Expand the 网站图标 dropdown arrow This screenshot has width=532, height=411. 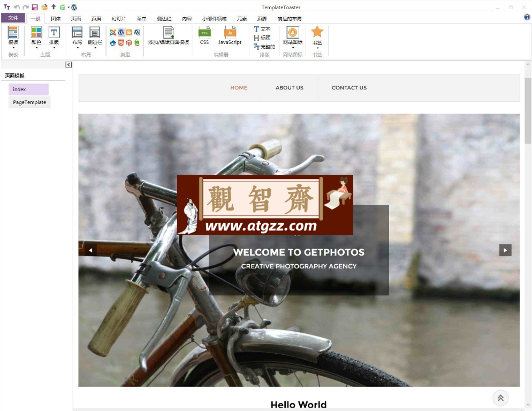pos(293,48)
